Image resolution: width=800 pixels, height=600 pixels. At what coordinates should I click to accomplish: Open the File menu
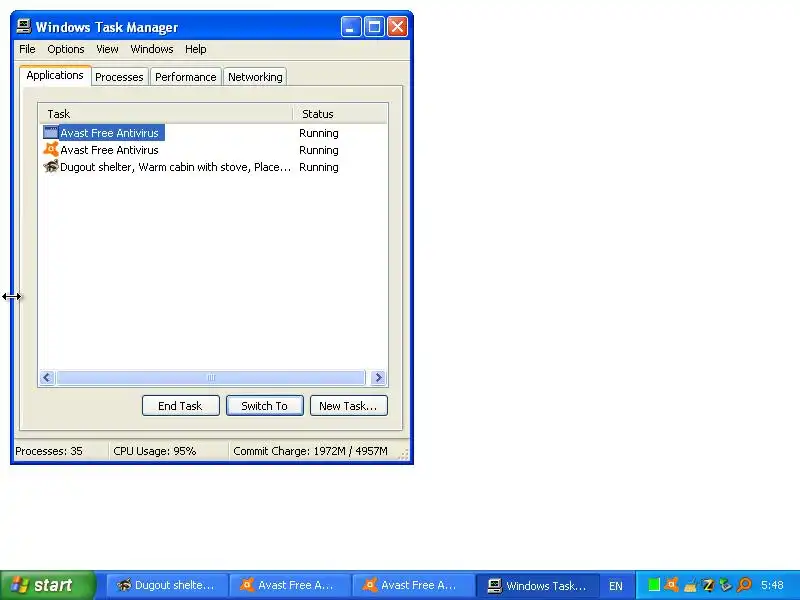(x=27, y=49)
